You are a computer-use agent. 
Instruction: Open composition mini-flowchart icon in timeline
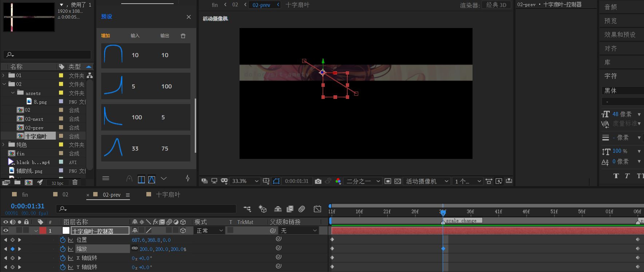point(247,209)
